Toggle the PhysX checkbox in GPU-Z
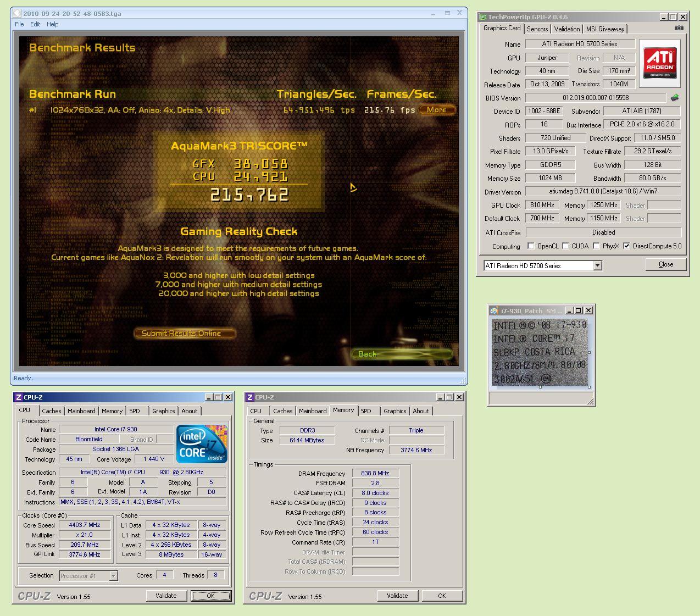Image resolution: width=700 pixels, height=616 pixels. [596, 246]
